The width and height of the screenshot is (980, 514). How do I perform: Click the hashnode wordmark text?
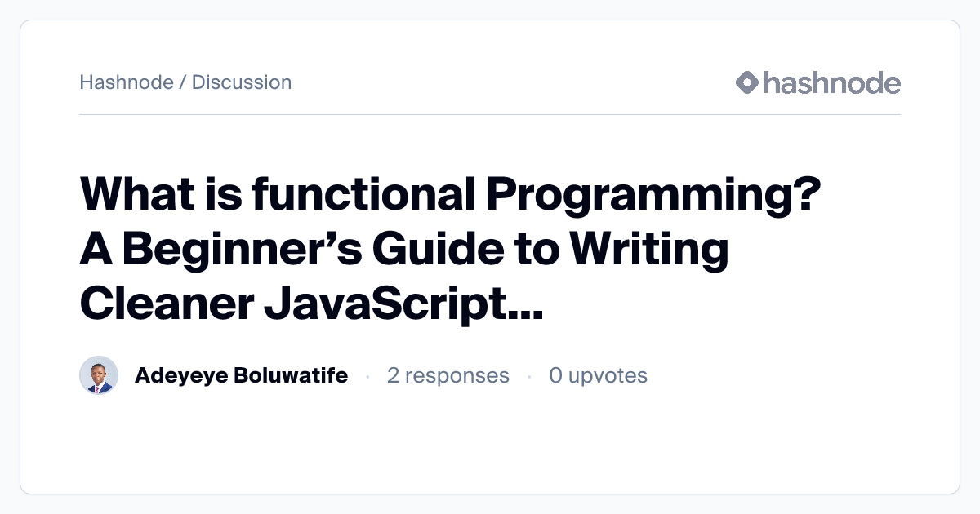832,82
